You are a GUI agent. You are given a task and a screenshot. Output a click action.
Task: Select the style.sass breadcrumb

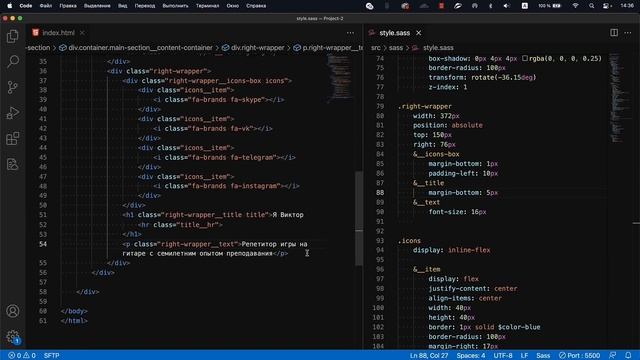click(x=433, y=48)
